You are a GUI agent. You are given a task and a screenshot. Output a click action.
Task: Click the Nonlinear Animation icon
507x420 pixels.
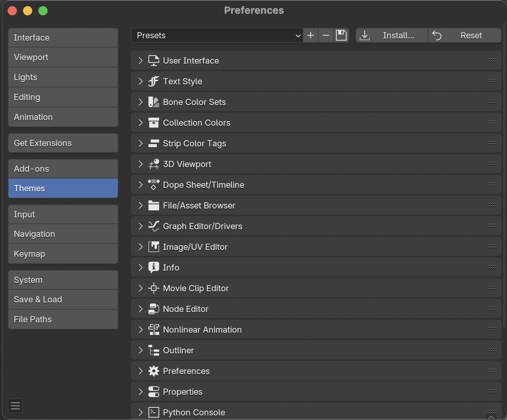coord(154,330)
